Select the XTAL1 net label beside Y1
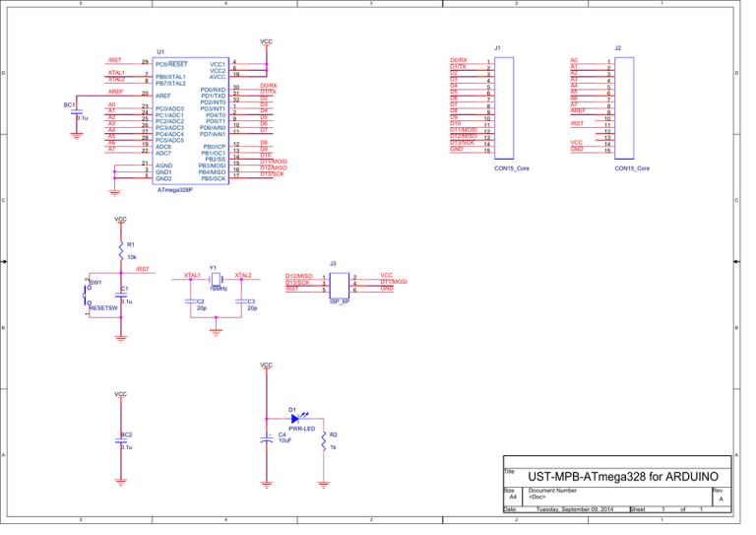Image resolution: width=756 pixels, height=535 pixels. point(192,276)
